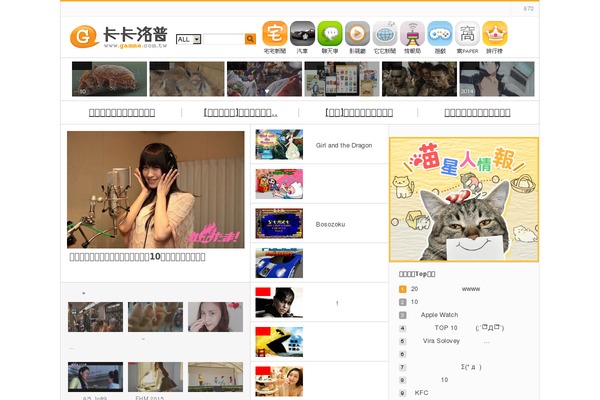Click the Apple Watch top-ranked article

[439, 314]
